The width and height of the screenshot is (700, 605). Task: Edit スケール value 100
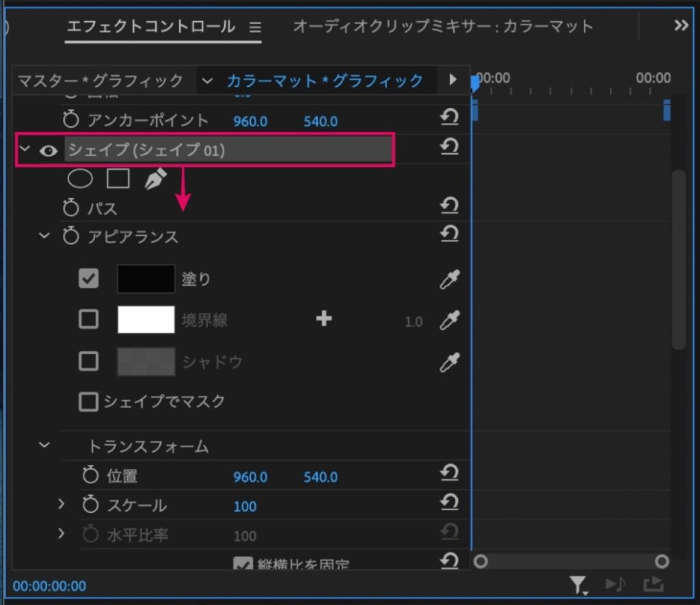coord(245,507)
